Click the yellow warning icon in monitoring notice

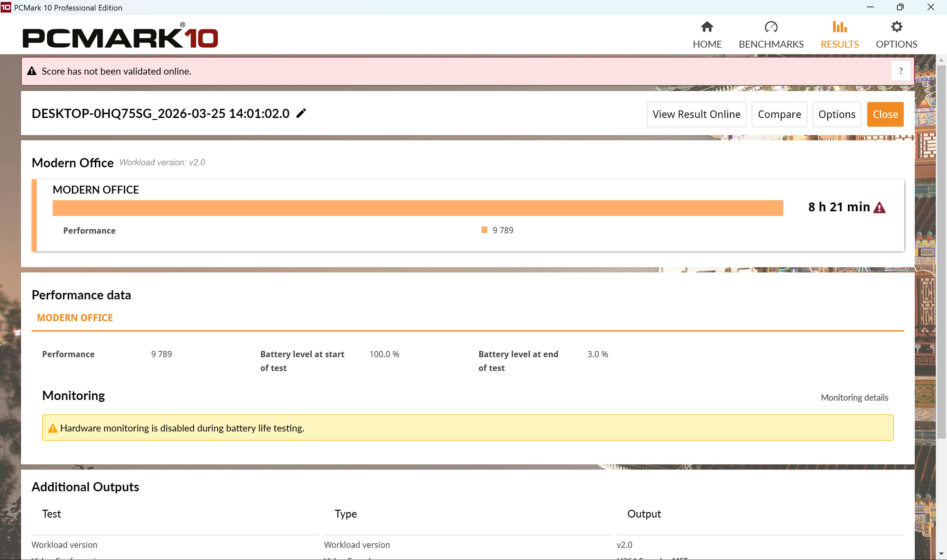53,428
